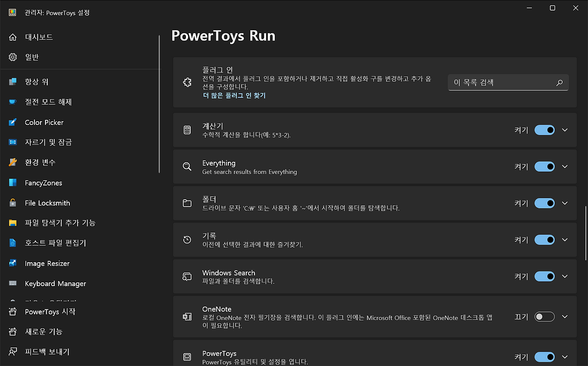This screenshot has height=366, width=588.
Task: Disable the Everything plugin toggle
Action: 544,166
